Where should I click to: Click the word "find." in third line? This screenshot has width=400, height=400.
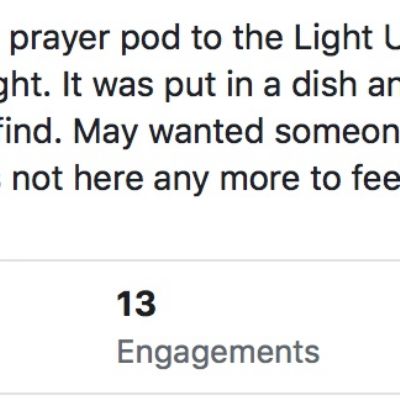point(29,132)
